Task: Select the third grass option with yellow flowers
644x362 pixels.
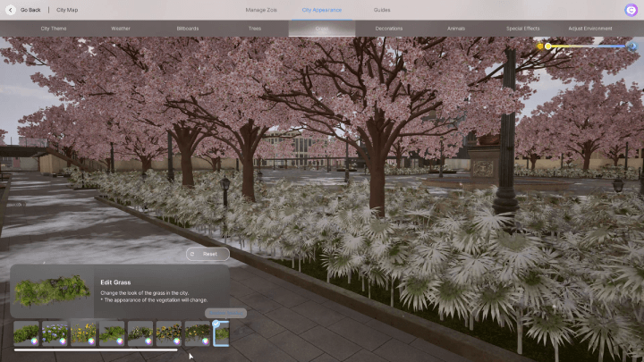Action: [83, 333]
